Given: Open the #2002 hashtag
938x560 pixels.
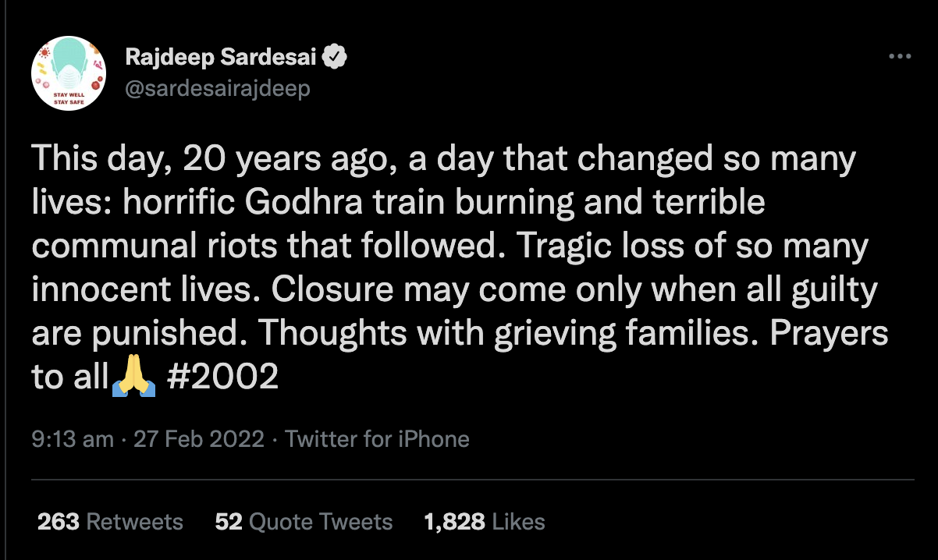Looking at the screenshot, I should click(x=223, y=377).
